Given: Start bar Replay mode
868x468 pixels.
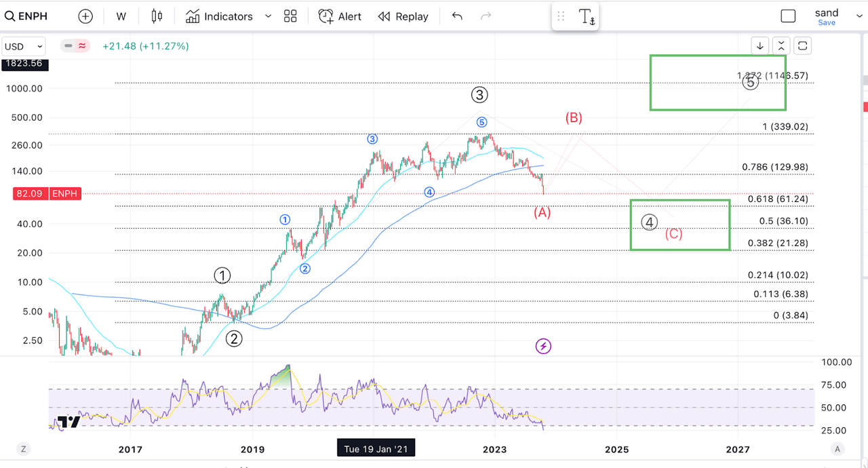Looking at the screenshot, I should 403,16.
